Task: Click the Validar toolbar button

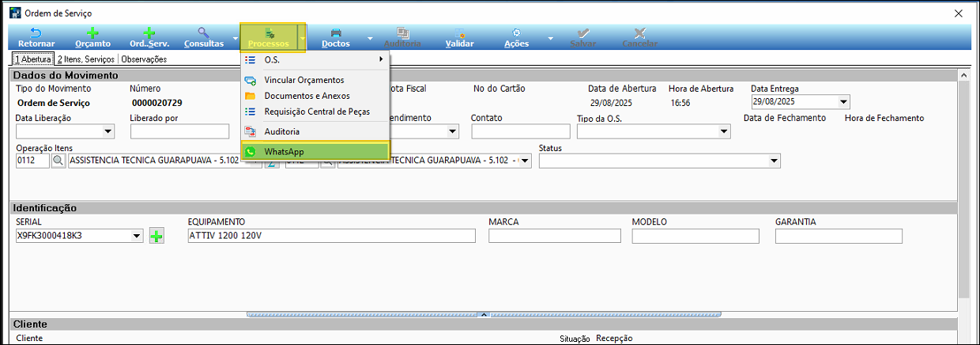Action: click(460, 37)
